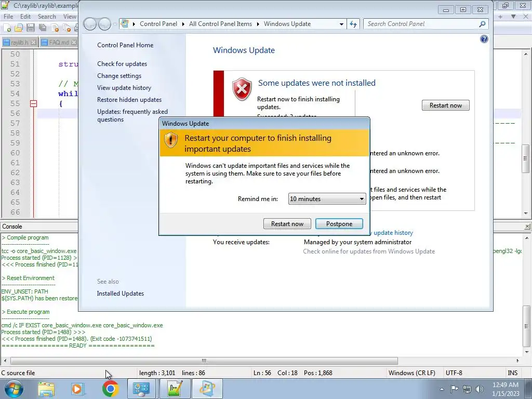The height and width of the screenshot is (399, 532).
Task: Click Open file icon in Notepad++ toolbar
Action: click(19, 28)
